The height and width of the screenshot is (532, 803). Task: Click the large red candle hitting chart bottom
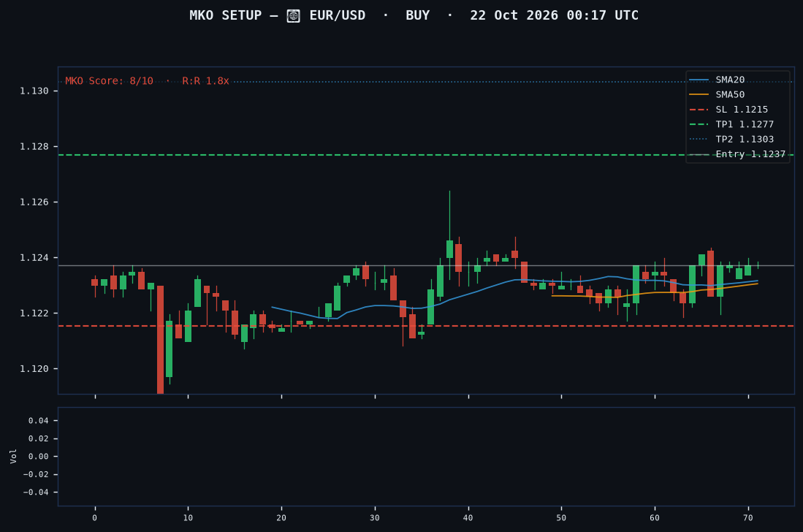coord(160,340)
